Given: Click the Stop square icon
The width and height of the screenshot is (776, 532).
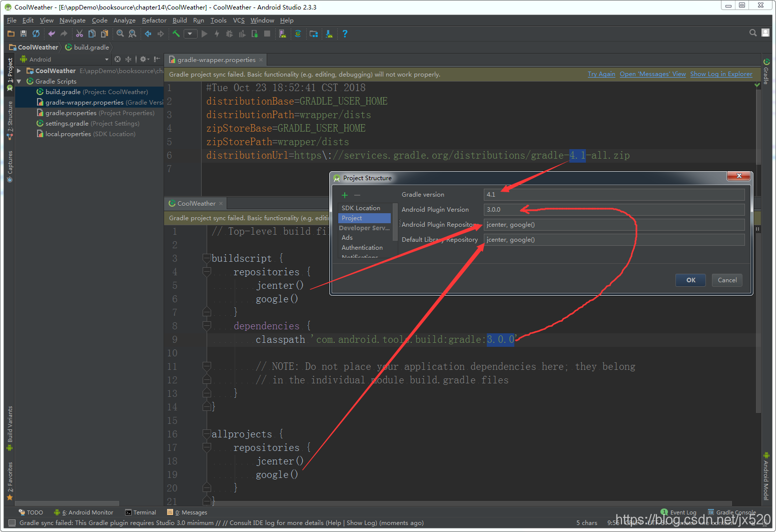Looking at the screenshot, I should coord(267,34).
